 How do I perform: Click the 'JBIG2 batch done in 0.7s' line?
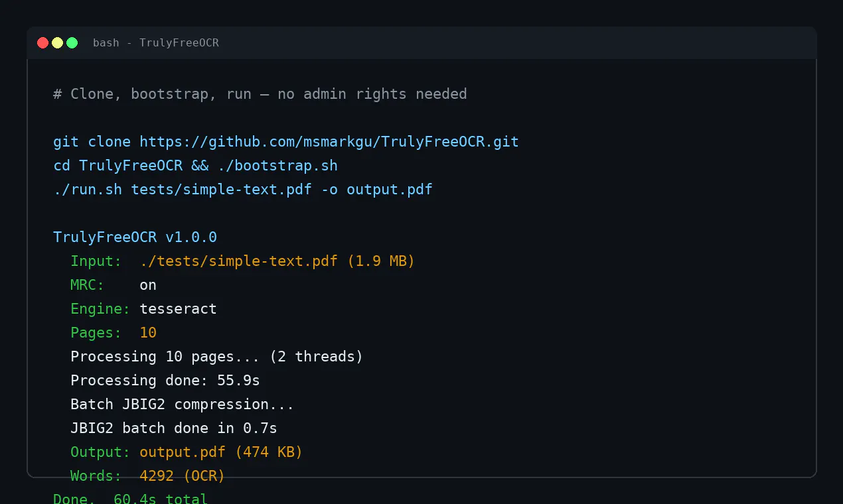[174, 428]
